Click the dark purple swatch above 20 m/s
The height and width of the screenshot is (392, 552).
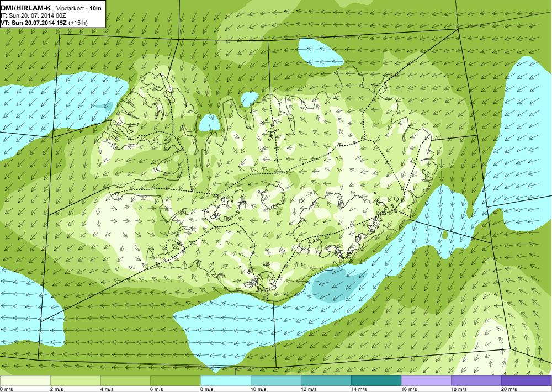click(x=527, y=381)
